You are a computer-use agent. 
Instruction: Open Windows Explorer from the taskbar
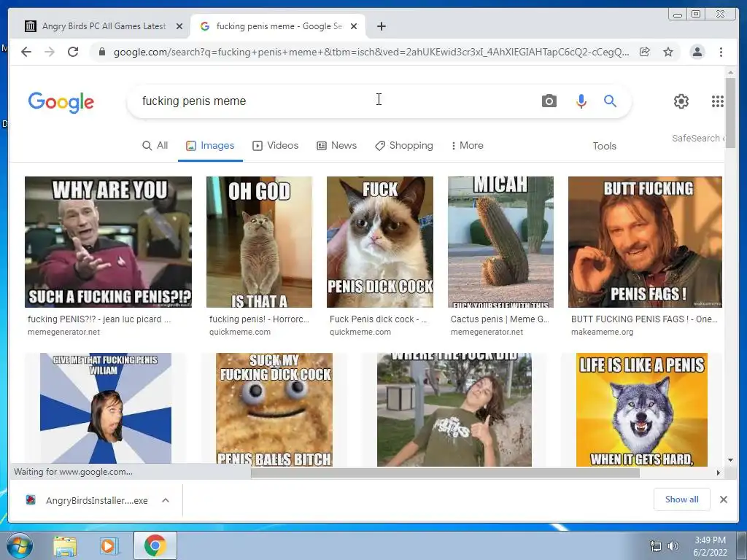click(x=65, y=546)
